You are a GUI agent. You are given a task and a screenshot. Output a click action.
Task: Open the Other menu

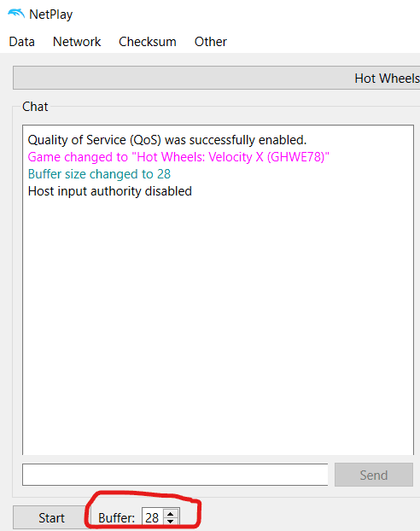(x=210, y=42)
